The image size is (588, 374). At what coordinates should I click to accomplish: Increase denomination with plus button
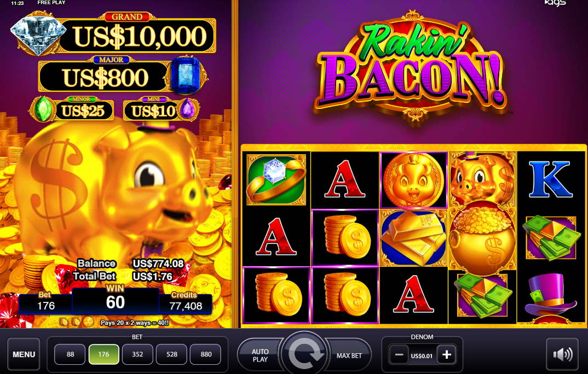click(x=446, y=354)
